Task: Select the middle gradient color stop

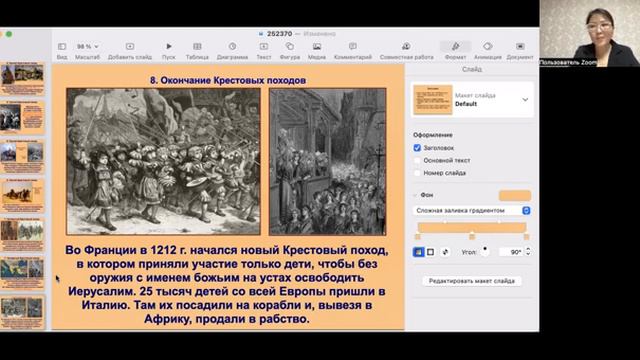Action: tap(472, 237)
